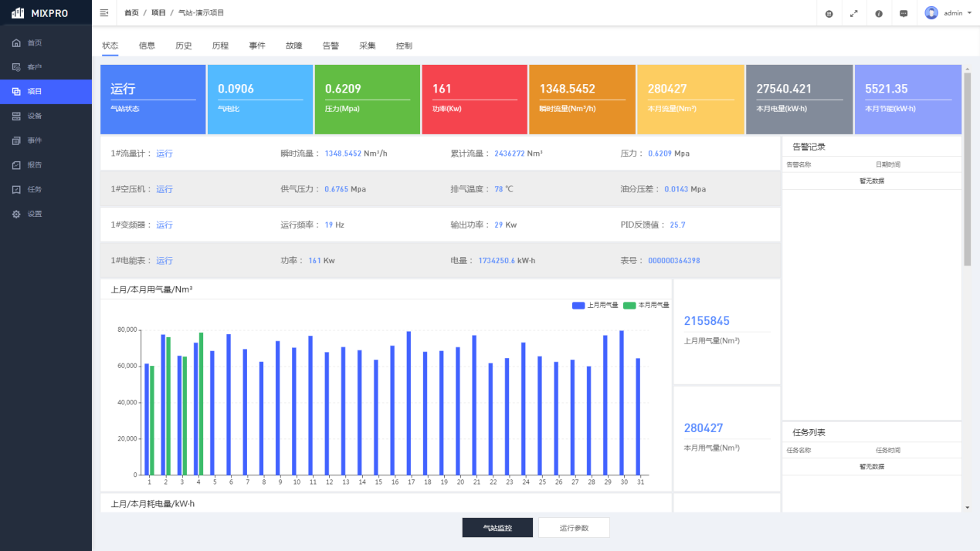Click the red 功率(Kw) card
980x551 pixels.
click(474, 100)
